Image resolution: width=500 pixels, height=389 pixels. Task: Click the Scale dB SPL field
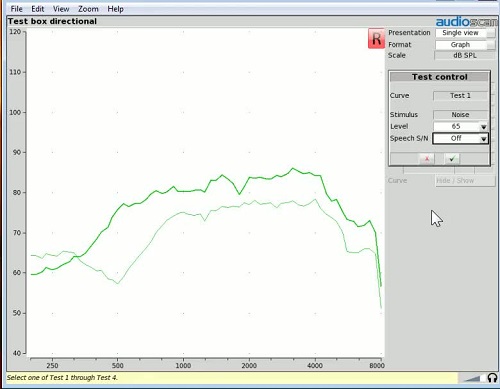pyautogui.click(x=465, y=56)
